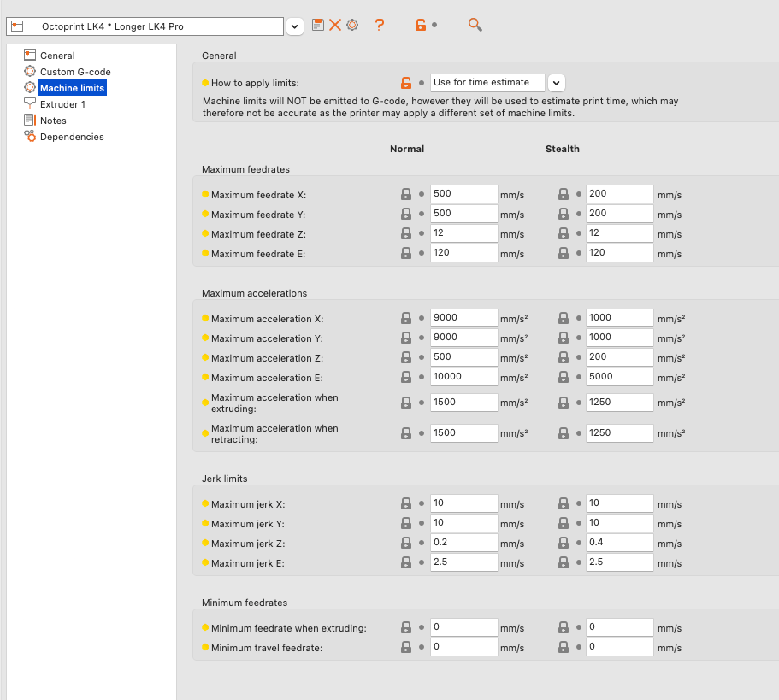
Task: Reset How to apply limits via orange padlock
Action: pyautogui.click(x=406, y=83)
